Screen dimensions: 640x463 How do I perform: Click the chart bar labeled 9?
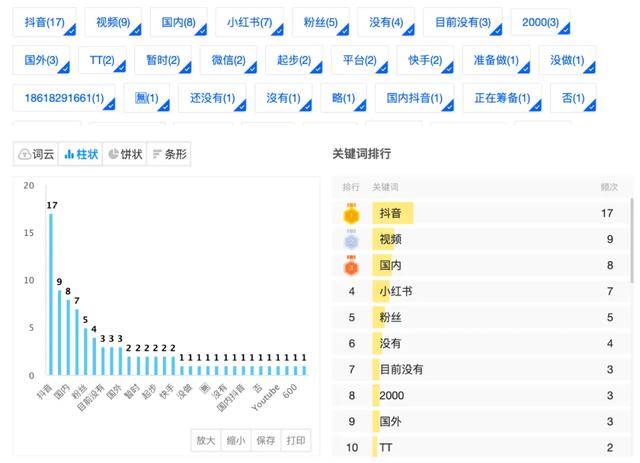(60, 332)
